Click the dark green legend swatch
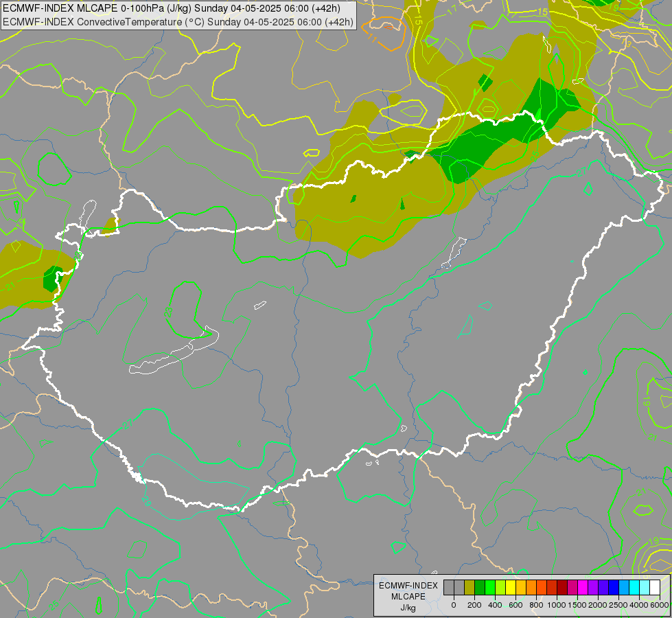This screenshot has width=672, height=618. (480, 588)
